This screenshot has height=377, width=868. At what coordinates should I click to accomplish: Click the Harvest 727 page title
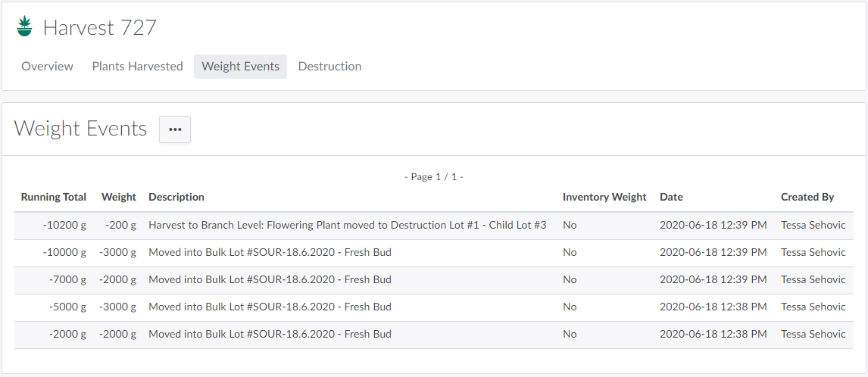99,28
